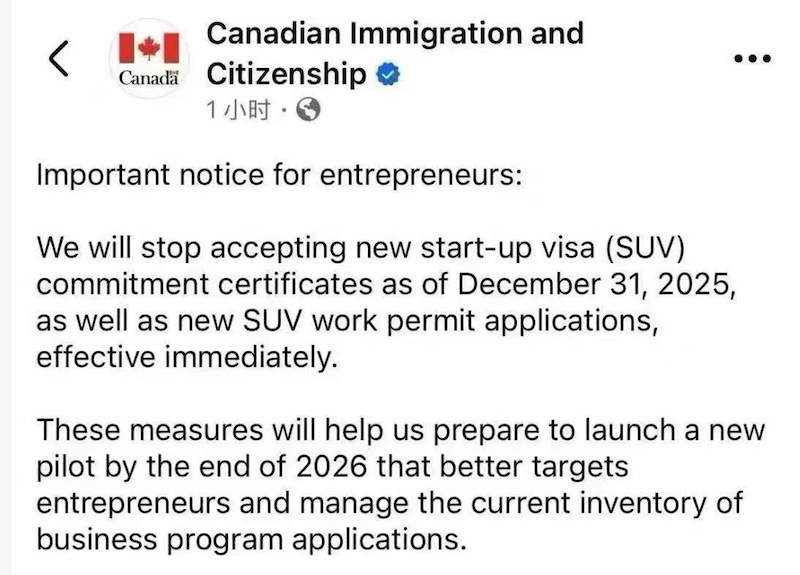
Task: Click the "business program applications." line
Action: [250, 539]
